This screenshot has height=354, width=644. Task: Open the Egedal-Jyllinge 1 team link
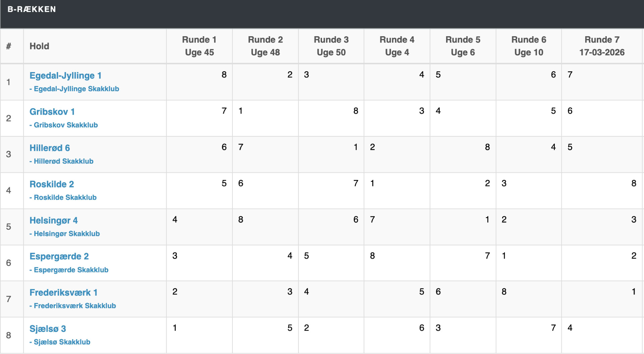pyautogui.click(x=65, y=76)
